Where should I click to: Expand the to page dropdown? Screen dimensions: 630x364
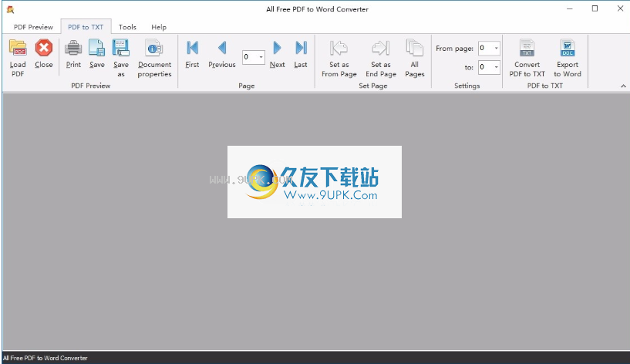(496, 67)
